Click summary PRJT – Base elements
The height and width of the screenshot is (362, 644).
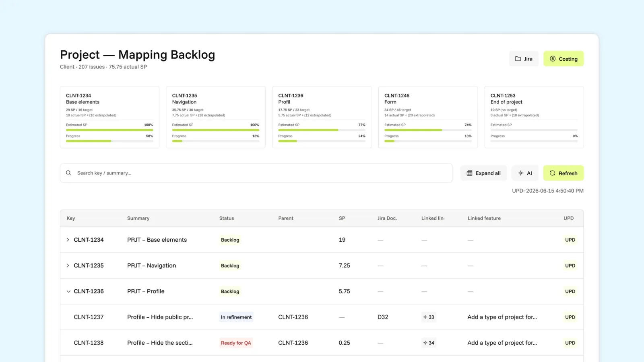[157, 240]
